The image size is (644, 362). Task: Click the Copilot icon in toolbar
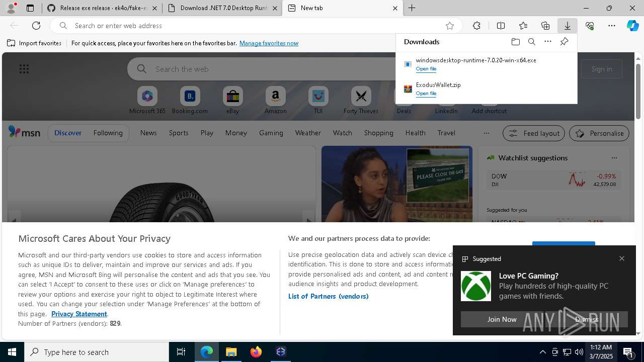point(632,26)
